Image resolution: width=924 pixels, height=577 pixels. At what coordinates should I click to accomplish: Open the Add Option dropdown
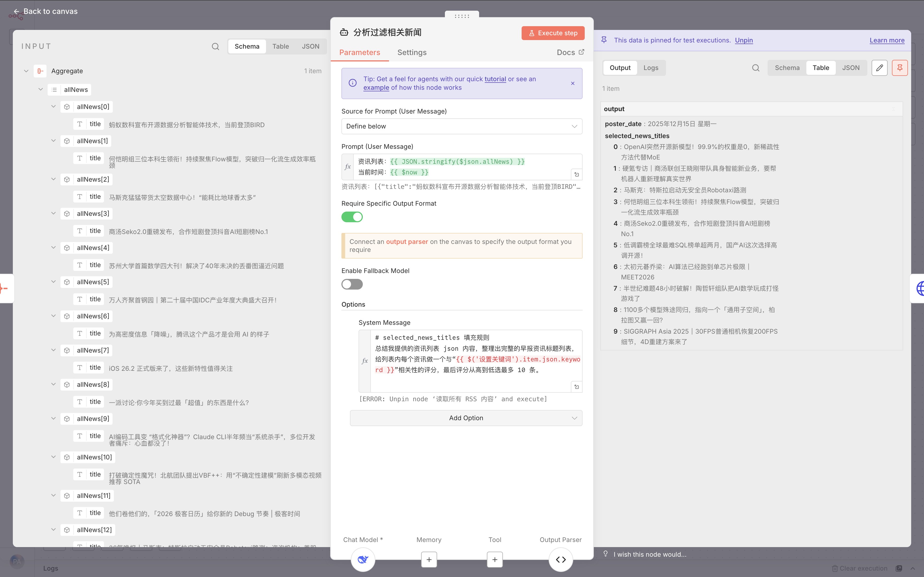(x=466, y=418)
